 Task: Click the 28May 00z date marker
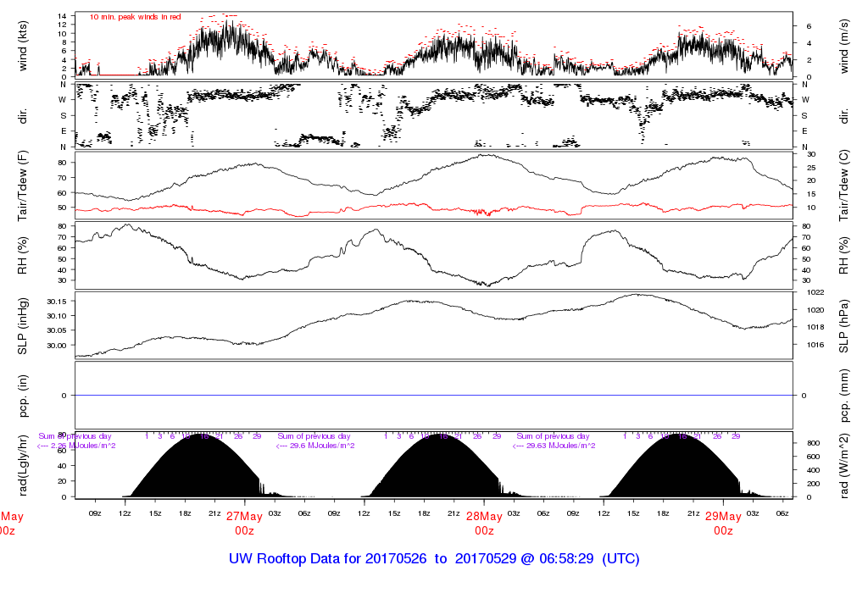(484, 523)
